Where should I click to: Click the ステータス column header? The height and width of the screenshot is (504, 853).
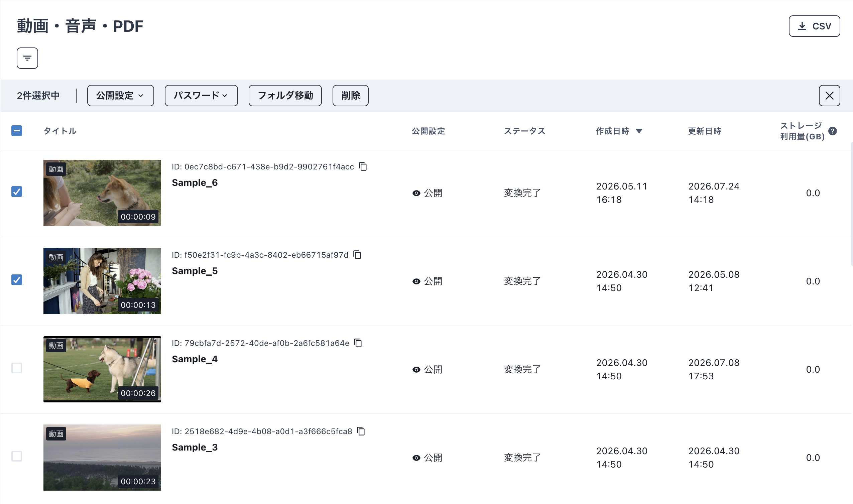[524, 131]
